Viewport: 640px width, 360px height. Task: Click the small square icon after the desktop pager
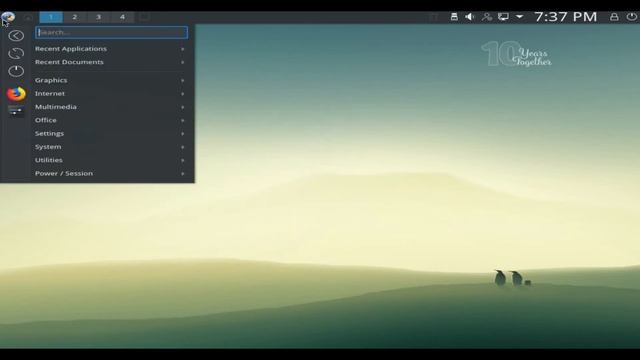144,17
